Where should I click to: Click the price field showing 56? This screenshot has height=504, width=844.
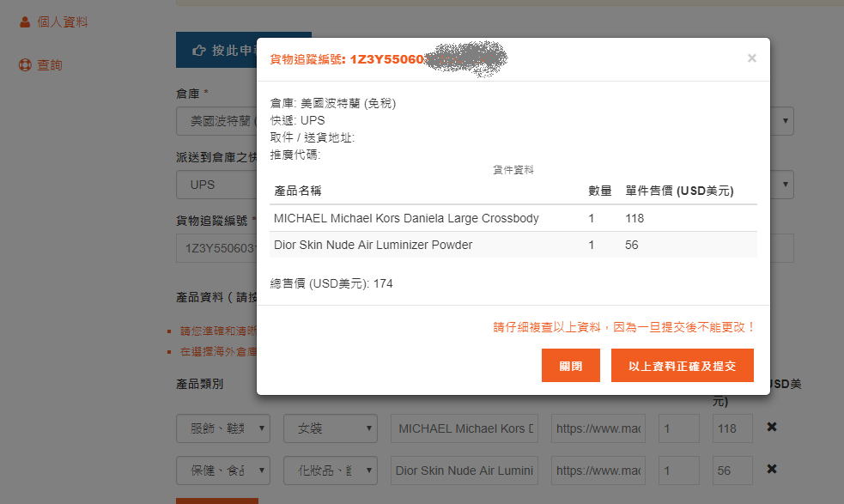pos(732,471)
